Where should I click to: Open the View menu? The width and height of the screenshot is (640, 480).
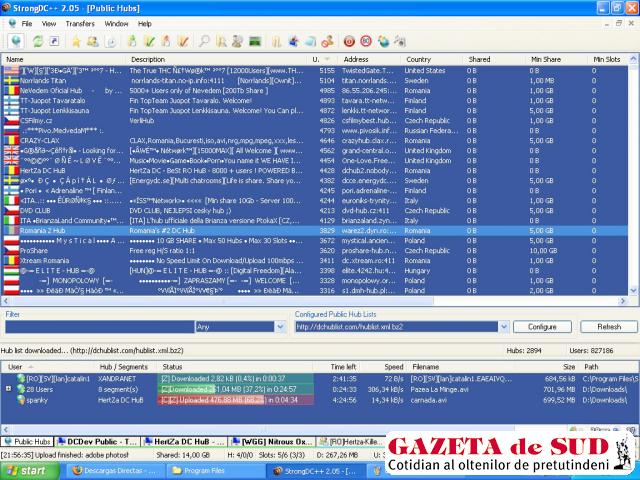pyautogui.click(x=49, y=24)
